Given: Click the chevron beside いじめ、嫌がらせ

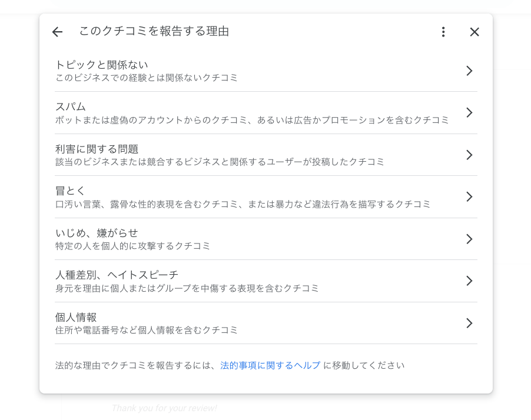Looking at the screenshot, I should [x=469, y=239].
